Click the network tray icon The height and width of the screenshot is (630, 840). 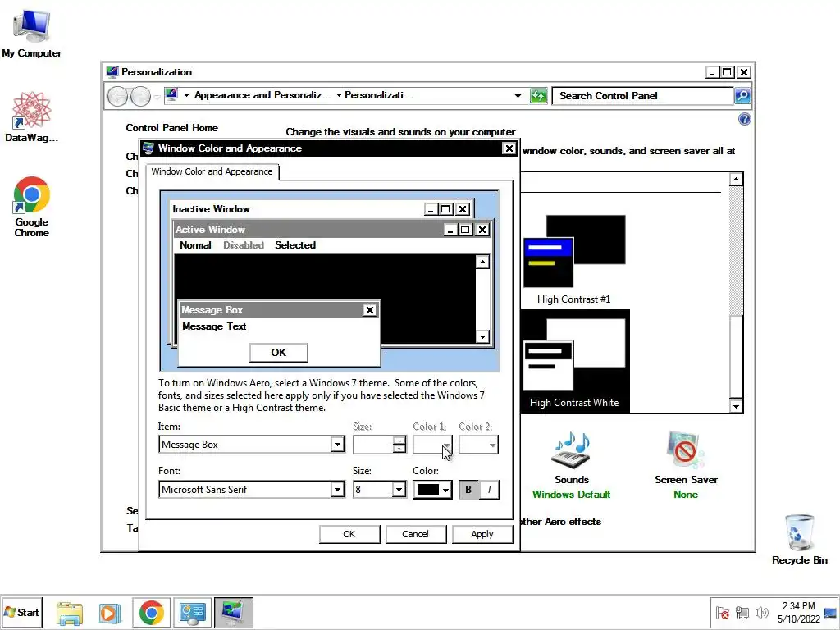(x=742, y=613)
